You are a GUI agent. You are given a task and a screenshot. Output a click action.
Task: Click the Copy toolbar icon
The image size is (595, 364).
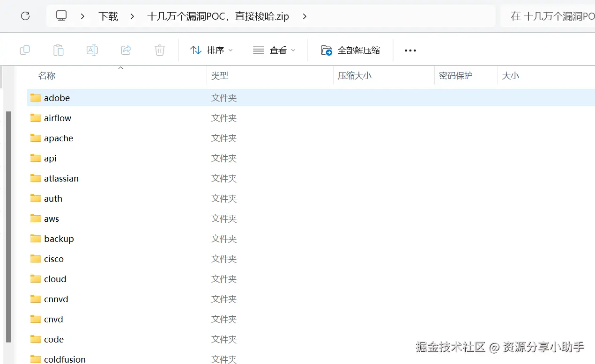(25, 50)
